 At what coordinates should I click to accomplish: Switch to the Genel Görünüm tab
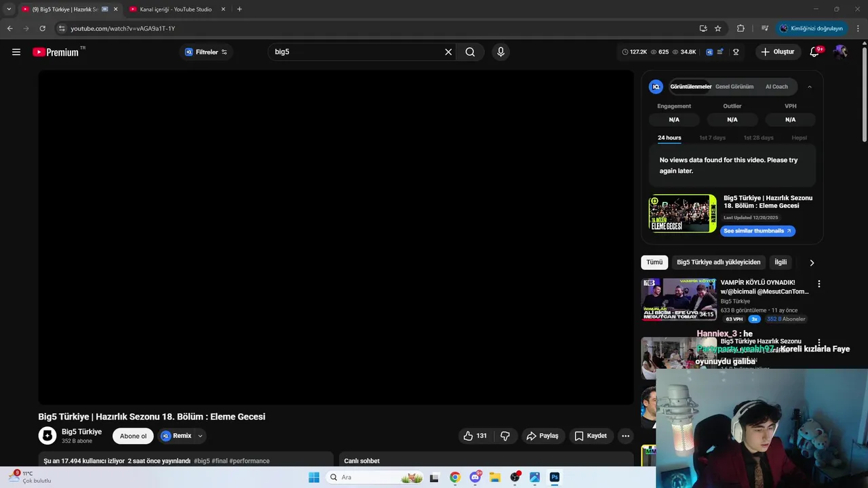734,87
